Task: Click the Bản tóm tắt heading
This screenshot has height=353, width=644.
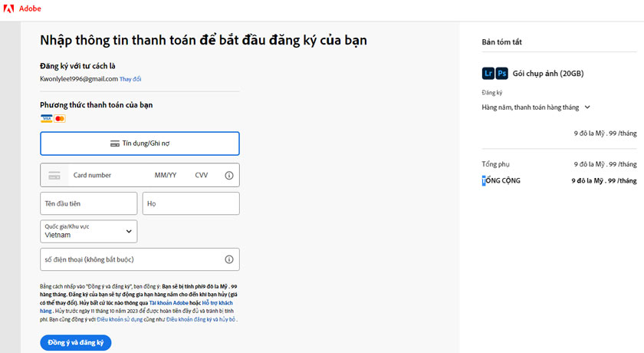Action: [501, 42]
